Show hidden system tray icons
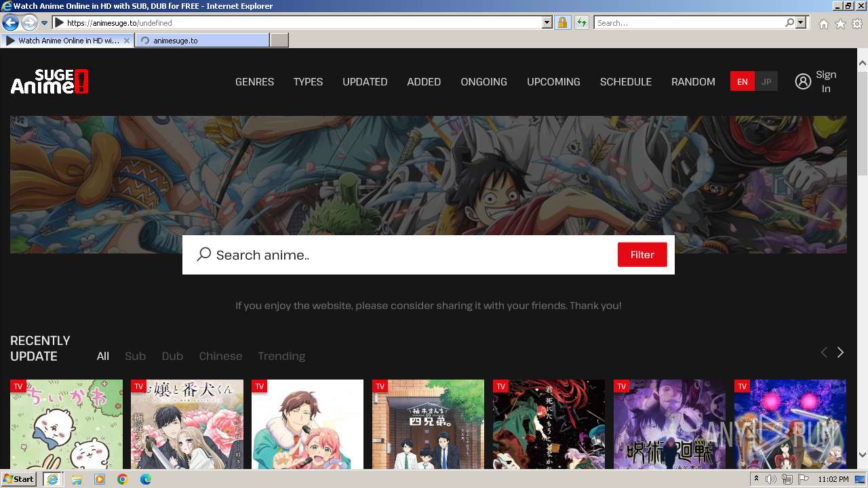This screenshot has height=488, width=868. (x=756, y=479)
